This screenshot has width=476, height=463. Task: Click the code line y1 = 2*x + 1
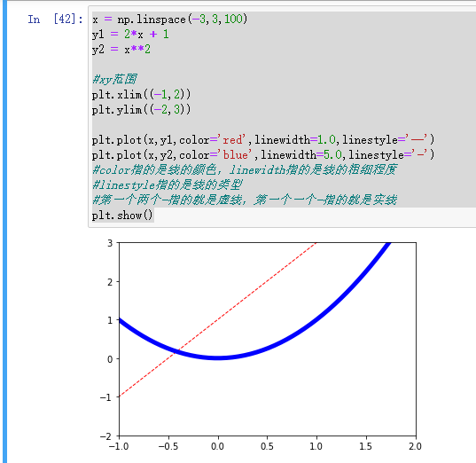[130, 34]
